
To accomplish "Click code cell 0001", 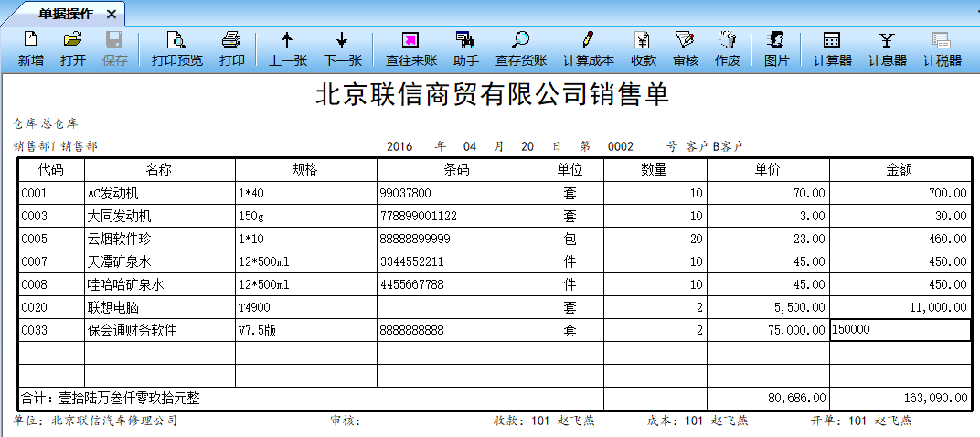I will coord(51,193).
